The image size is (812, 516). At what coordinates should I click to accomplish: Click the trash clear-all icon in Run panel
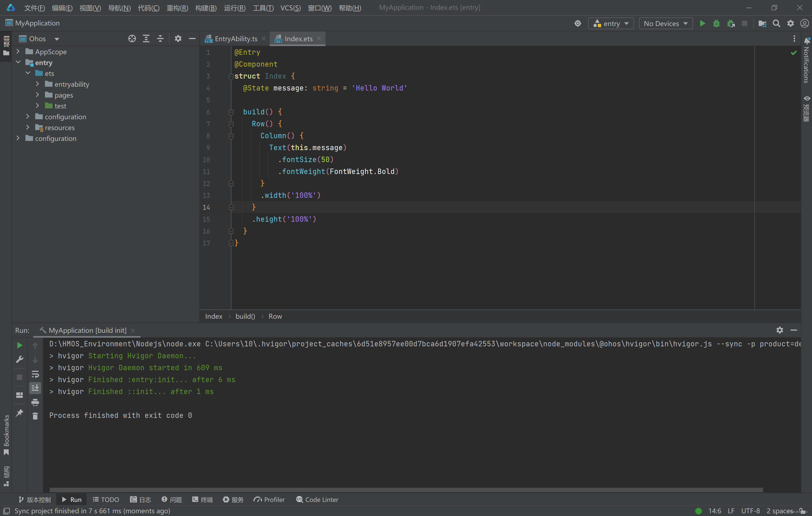click(x=35, y=416)
